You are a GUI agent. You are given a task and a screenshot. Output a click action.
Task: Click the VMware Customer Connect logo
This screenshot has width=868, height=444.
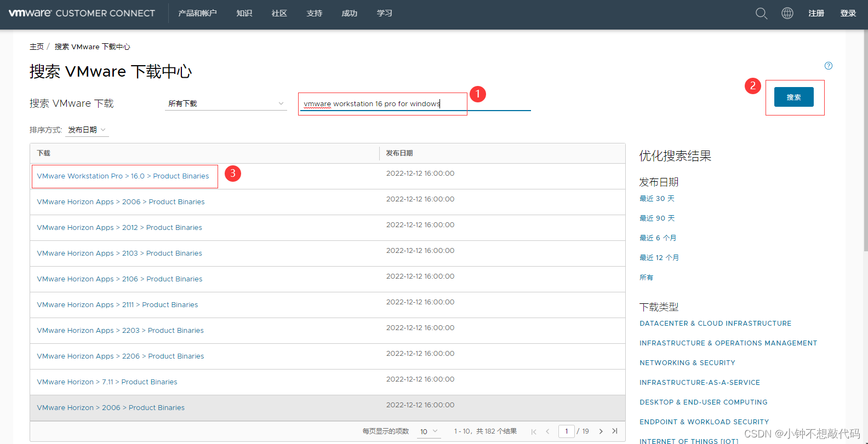pyautogui.click(x=82, y=13)
